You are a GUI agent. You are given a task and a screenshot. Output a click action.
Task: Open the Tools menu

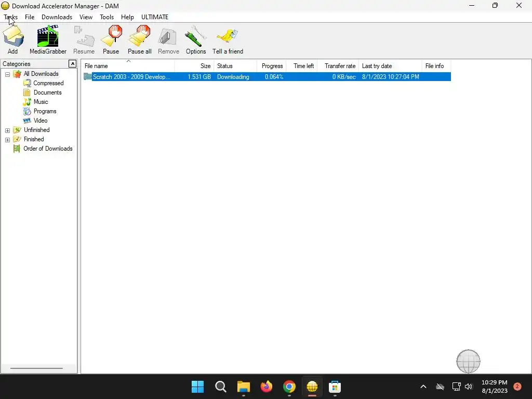coord(107,17)
